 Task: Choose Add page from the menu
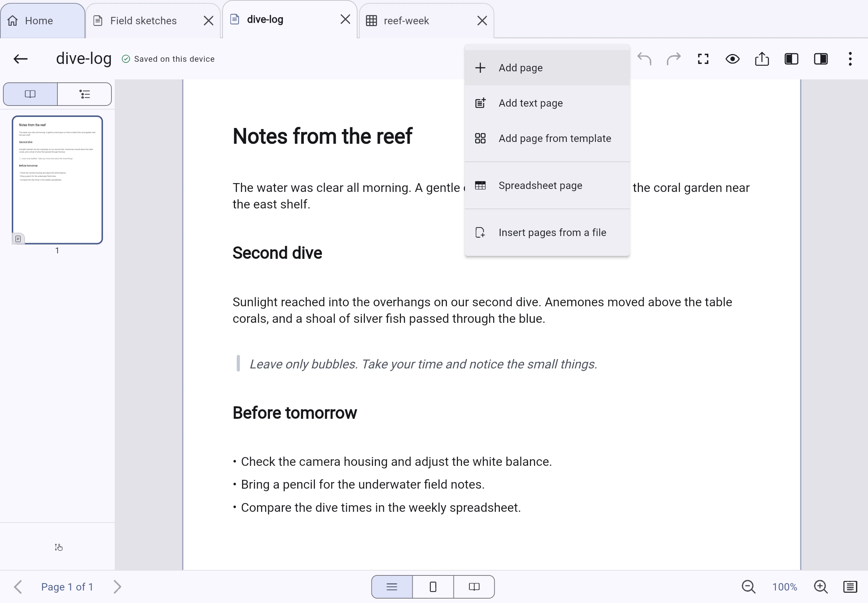coord(547,68)
